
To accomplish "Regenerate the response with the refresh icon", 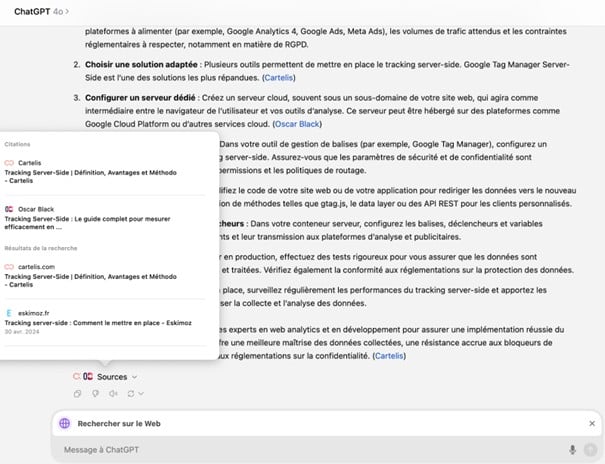I will click(131, 394).
